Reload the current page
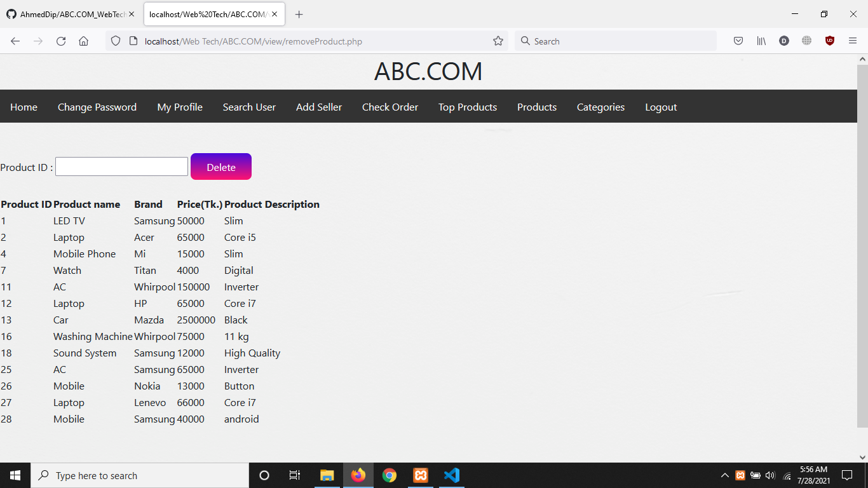Viewport: 868px width, 488px height. [60, 41]
